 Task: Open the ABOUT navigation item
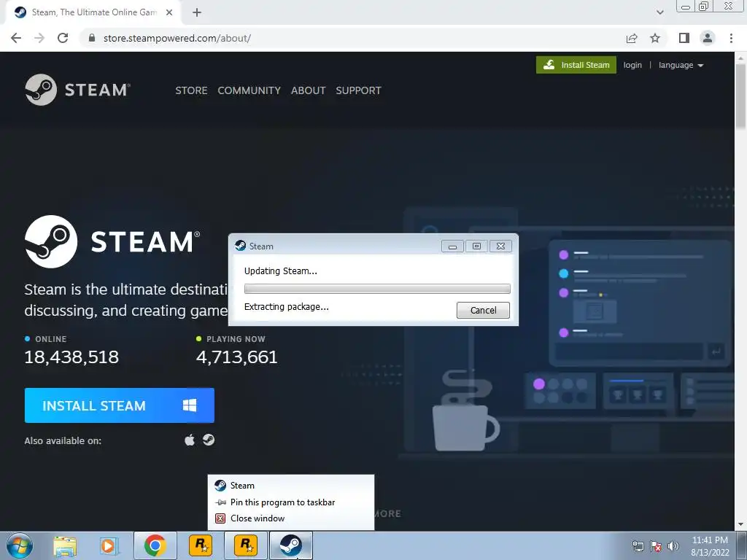pyautogui.click(x=309, y=90)
